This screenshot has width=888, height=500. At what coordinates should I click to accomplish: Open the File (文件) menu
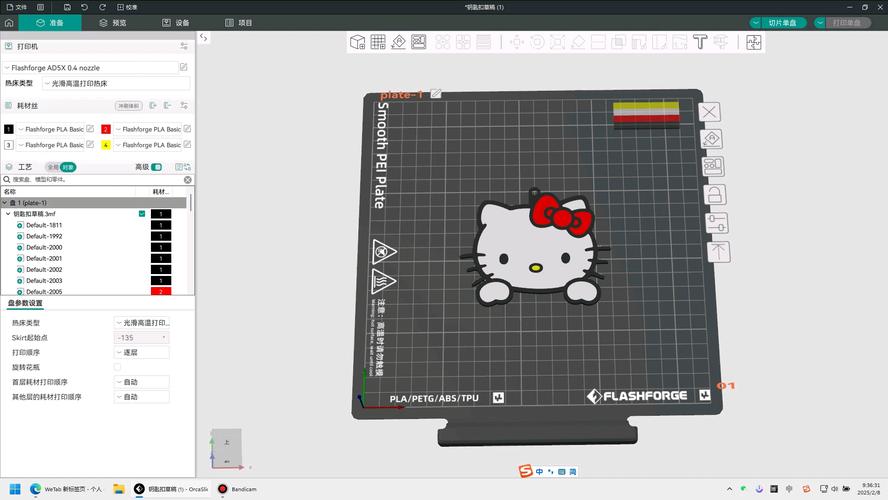pos(16,7)
